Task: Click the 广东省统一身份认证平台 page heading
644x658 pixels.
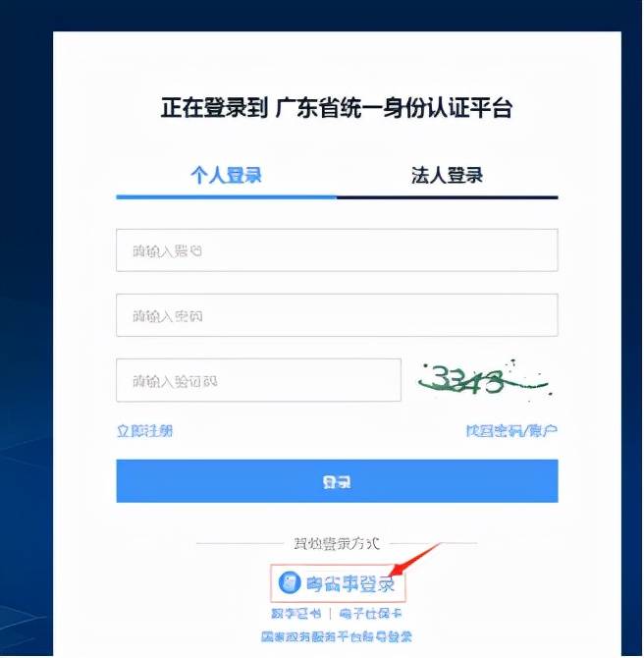Action: tap(394, 108)
